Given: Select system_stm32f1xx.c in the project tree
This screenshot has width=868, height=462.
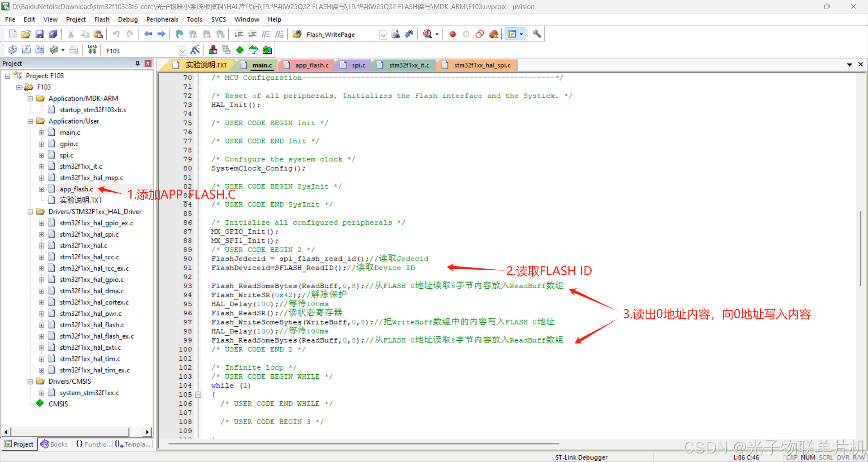Looking at the screenshot, I should tap(90, 393).
